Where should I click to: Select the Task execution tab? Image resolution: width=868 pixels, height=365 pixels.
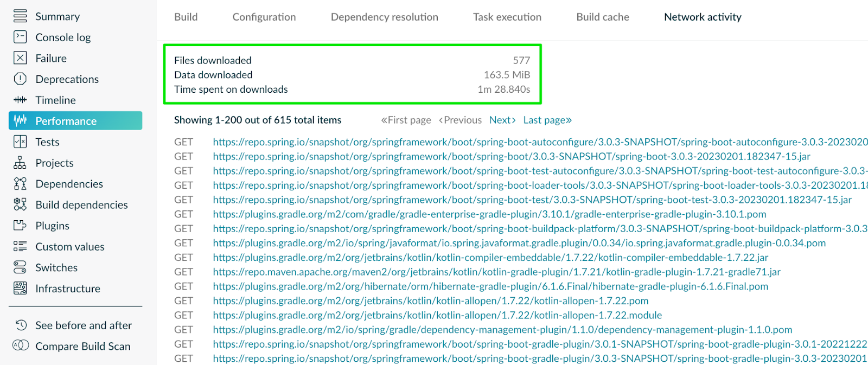coord(507,17)
